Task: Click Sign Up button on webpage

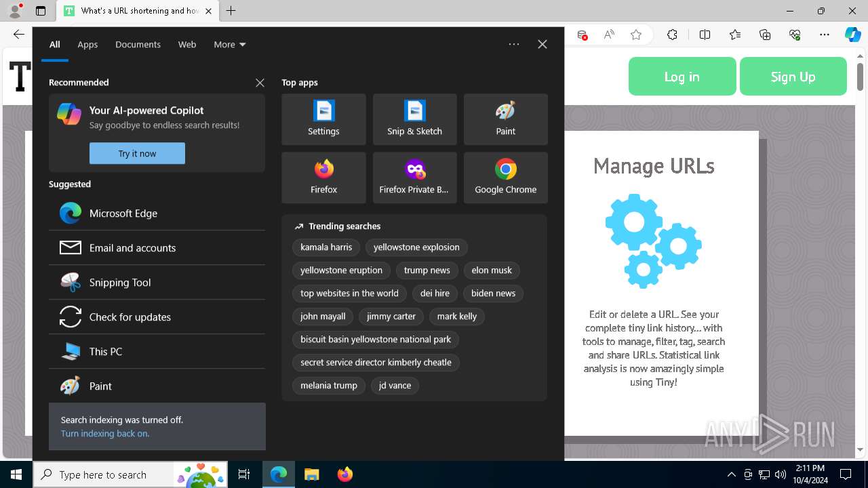Action: [793, 77]
